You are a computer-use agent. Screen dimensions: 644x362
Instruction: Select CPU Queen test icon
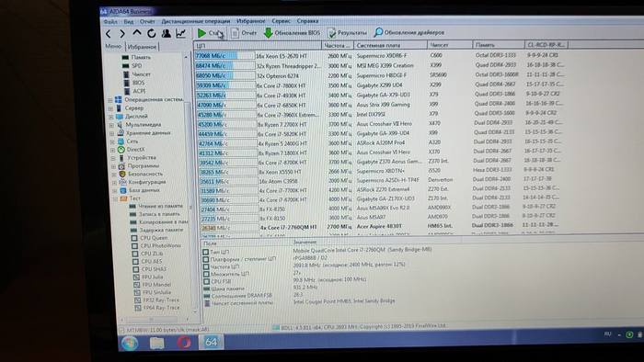134,238
